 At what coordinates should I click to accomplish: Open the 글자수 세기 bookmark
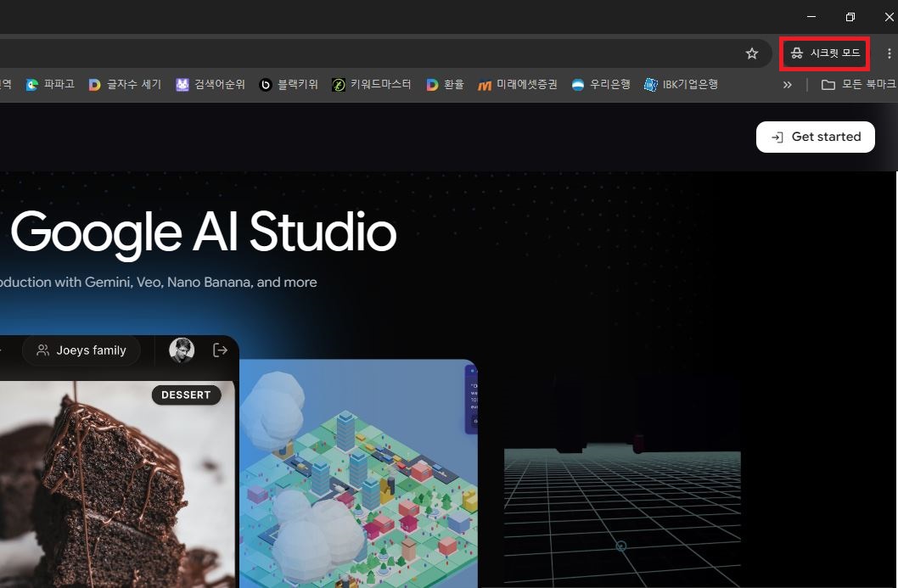125,85
